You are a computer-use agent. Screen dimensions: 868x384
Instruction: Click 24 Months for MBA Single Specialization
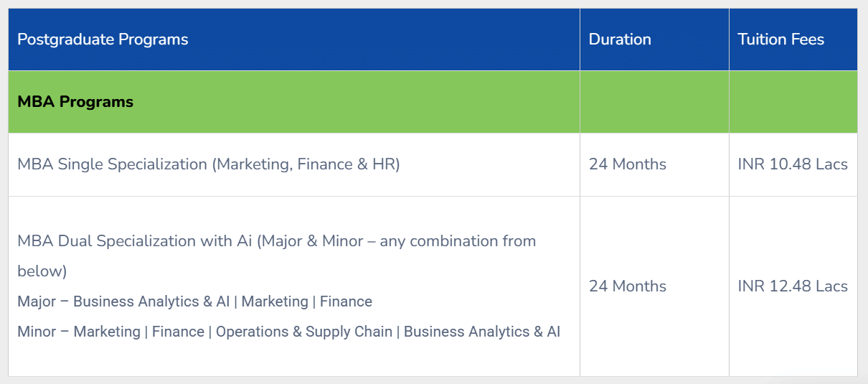pyautogui.click(x=627, y=164)
